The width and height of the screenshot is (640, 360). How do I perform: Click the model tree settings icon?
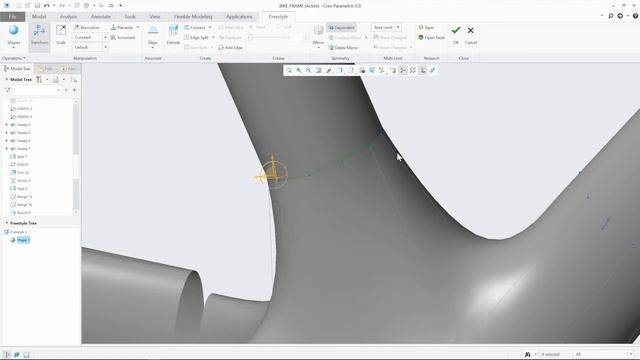click(39, 80)
